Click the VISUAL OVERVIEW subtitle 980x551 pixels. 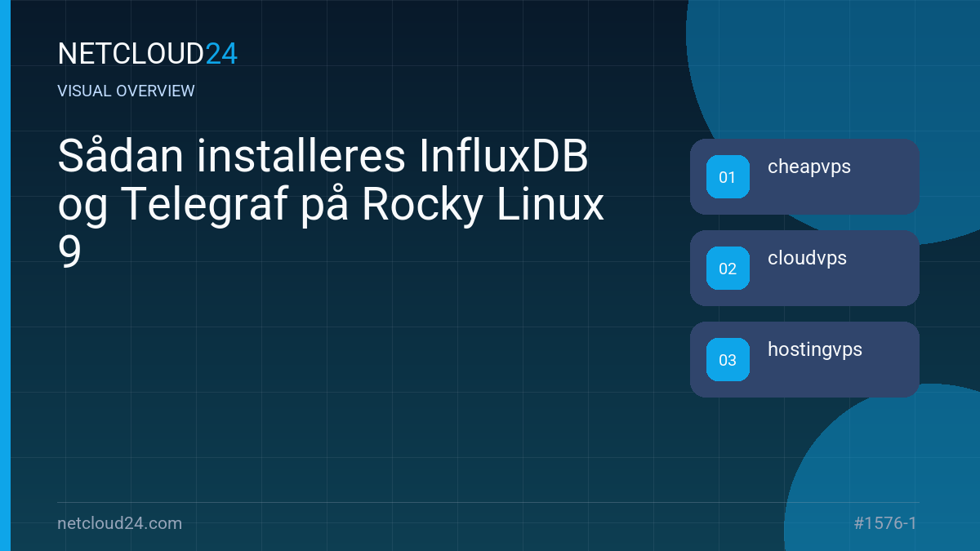click(x=127, y=91)
